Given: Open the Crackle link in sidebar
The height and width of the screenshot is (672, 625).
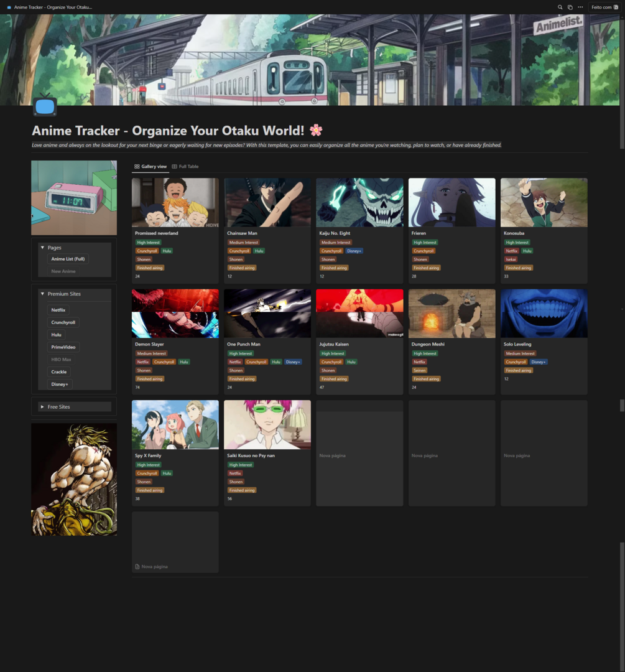Looking at the screenshot, I should [58, 372].
